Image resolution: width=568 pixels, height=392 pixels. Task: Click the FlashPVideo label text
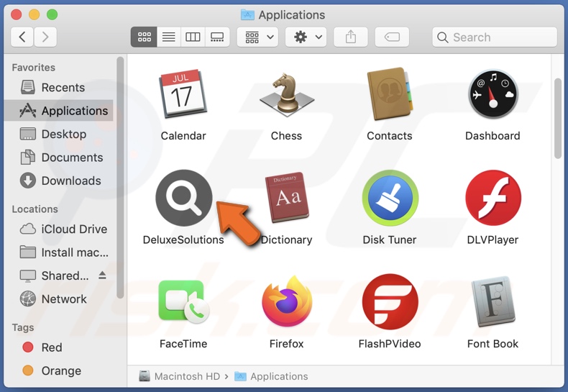[x=390, y=344]
